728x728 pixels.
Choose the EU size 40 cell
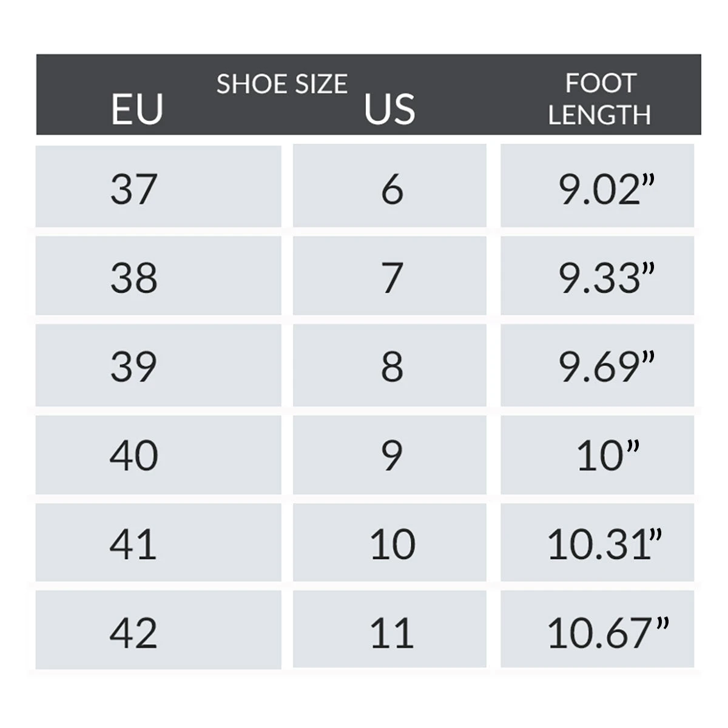pyautogui.click(x=158, y=455)
